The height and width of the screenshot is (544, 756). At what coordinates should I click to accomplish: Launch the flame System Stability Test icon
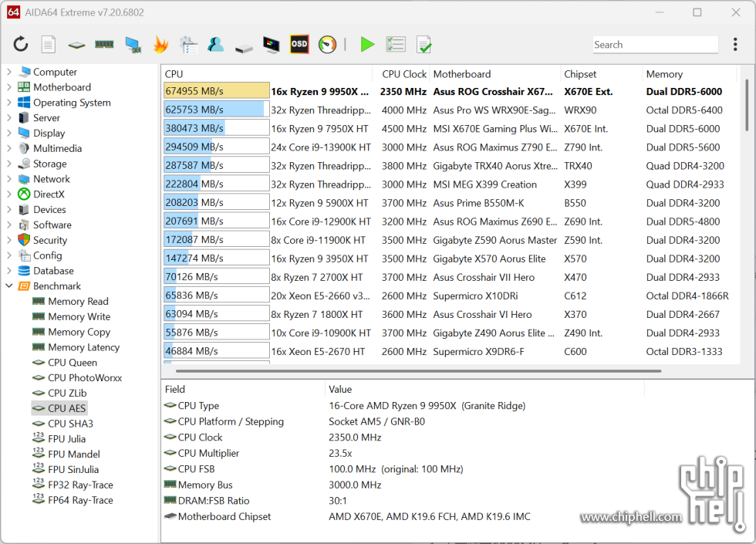tap(160, 45)
